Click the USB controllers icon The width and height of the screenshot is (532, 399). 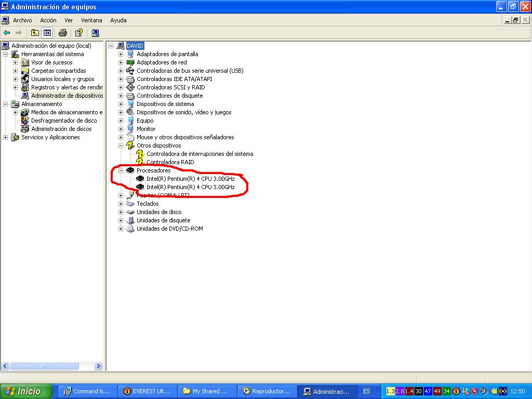[x=130, y=71]
